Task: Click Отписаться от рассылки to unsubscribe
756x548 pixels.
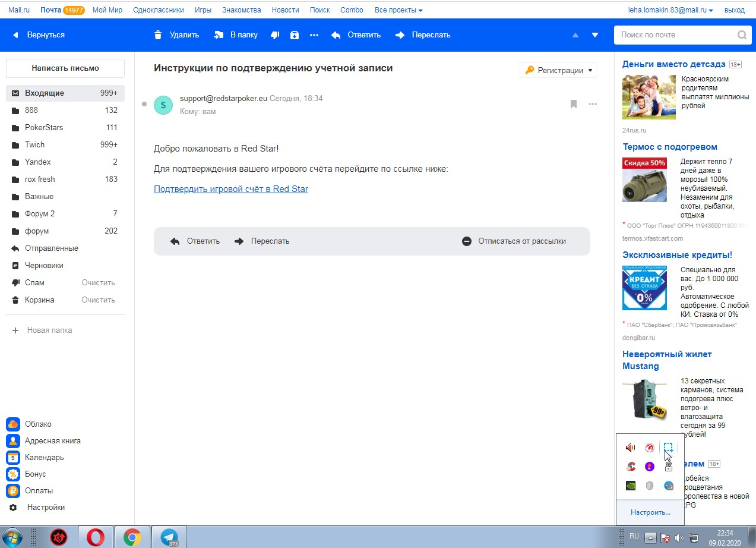Action: 514,241
